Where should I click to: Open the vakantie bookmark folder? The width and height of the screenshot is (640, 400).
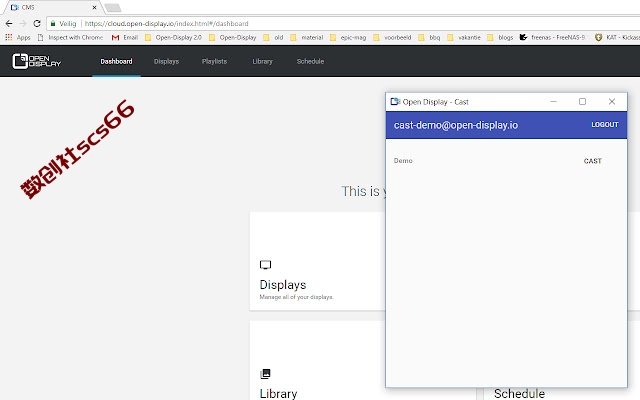(x=464, y=38)
